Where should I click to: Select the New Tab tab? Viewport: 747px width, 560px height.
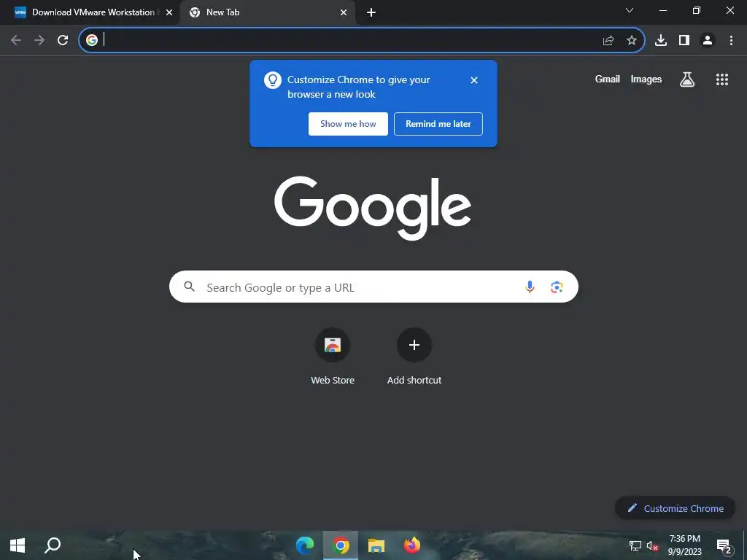coord(269,12)
